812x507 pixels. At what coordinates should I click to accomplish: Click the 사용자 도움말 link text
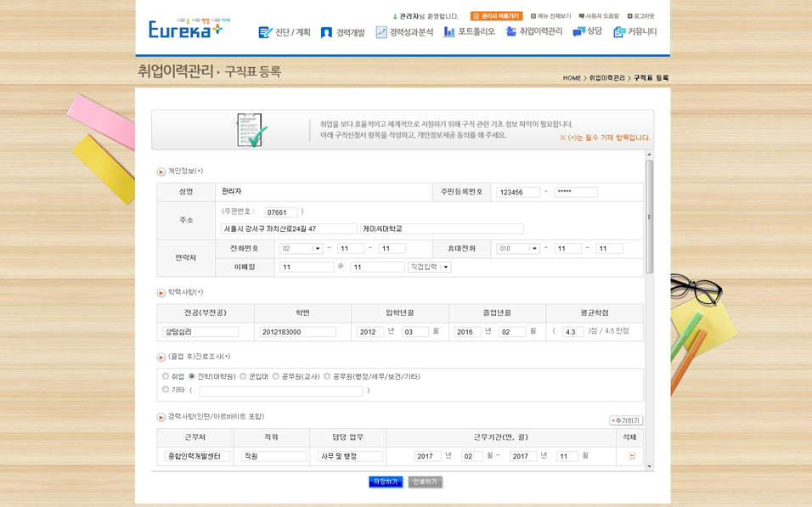pos(602,16)
